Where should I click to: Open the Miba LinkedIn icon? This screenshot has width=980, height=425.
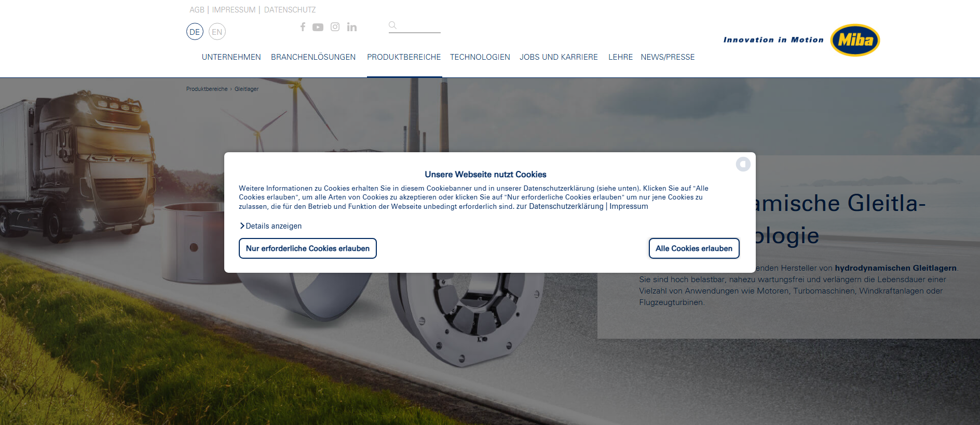(x=352, y=27)
